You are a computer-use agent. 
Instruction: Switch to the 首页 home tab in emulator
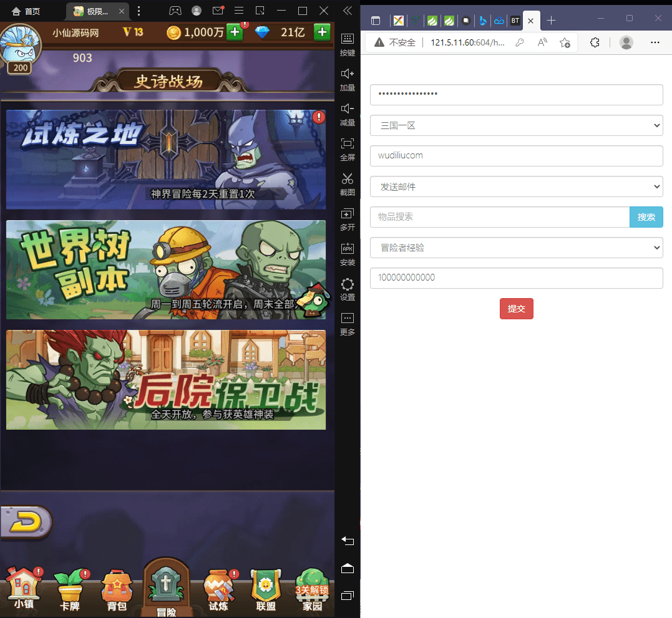26,11
